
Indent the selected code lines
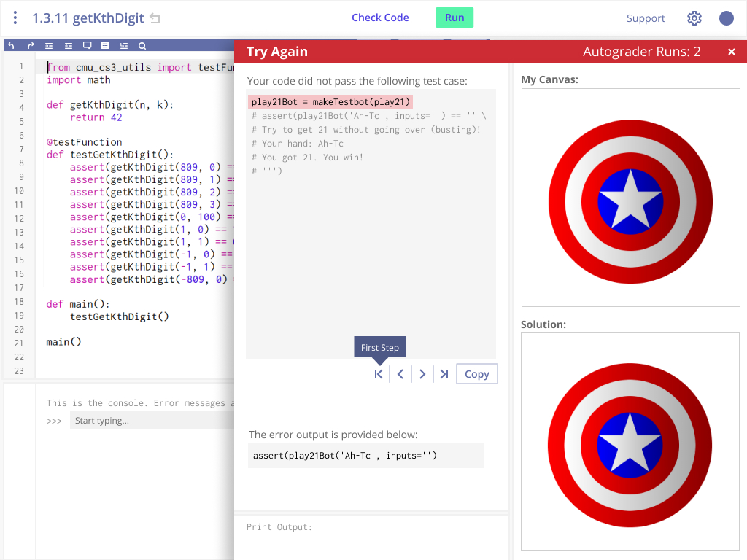[x=49, y=46]
